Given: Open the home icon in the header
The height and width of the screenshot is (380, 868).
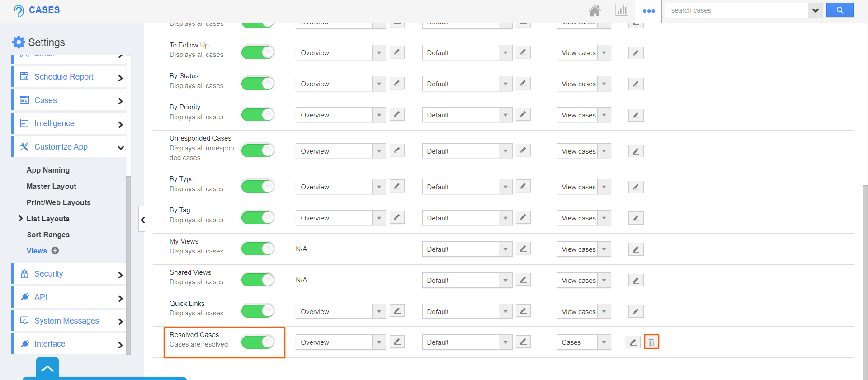Looking at the screenshot, I should point(595,10).
